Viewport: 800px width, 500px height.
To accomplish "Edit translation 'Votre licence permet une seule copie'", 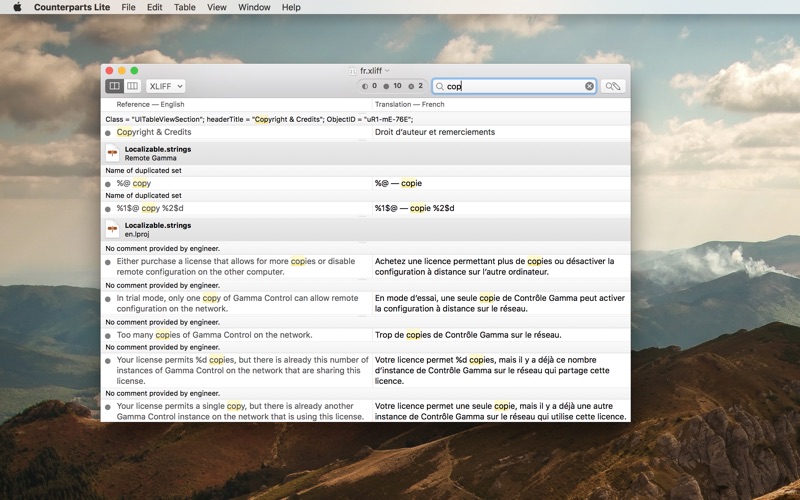I will tap(501, 411).
